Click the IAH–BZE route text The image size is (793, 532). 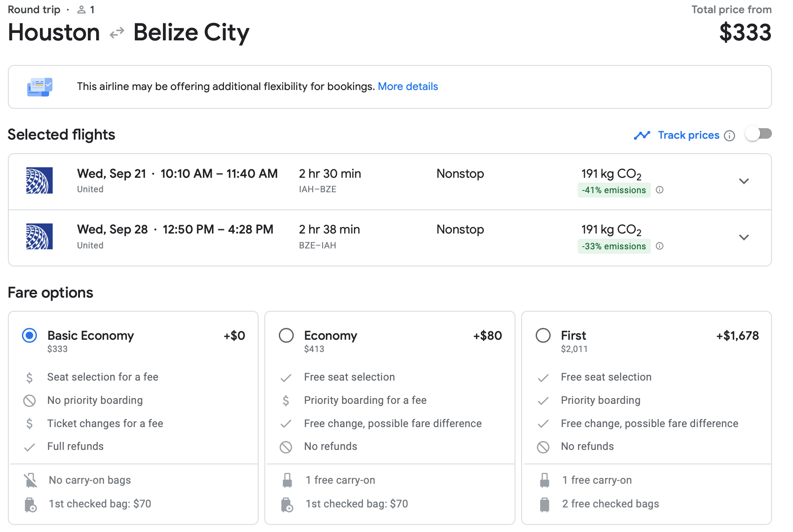click(317, 189)
